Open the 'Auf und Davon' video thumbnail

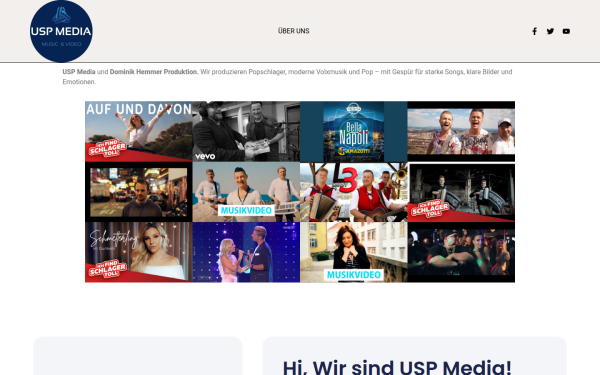tap(139, 131)
